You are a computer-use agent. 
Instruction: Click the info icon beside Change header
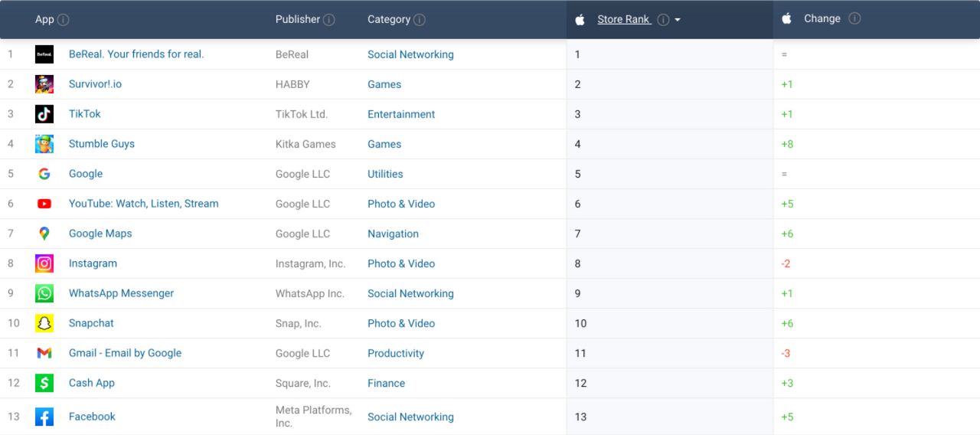[x=854, y=19]
